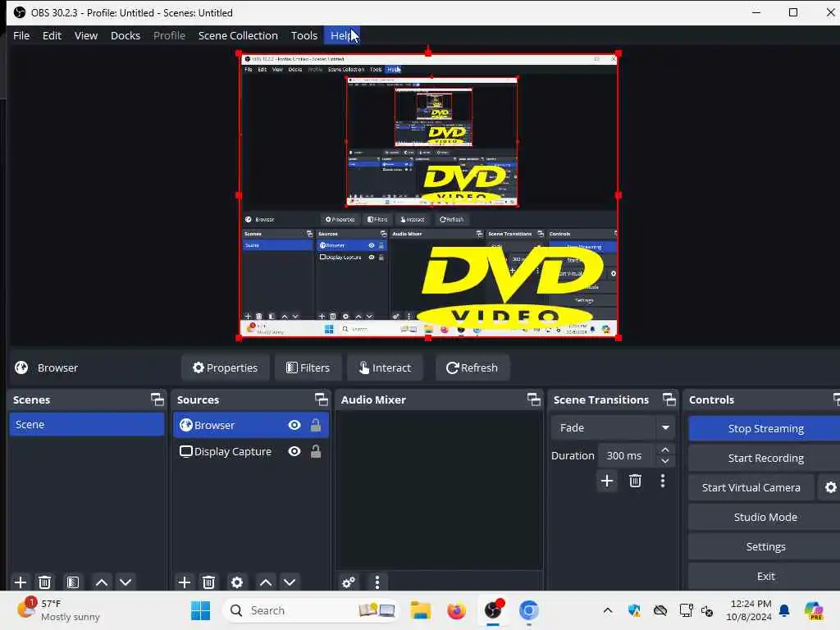Click the preview canvas thumbnail
Image resolution: width=840 pixels, height=630 pixels.
click(428, 195)
